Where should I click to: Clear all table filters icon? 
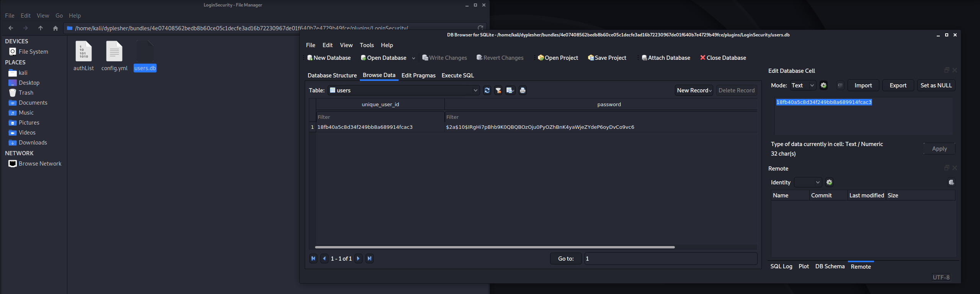(x=498, y=90)
